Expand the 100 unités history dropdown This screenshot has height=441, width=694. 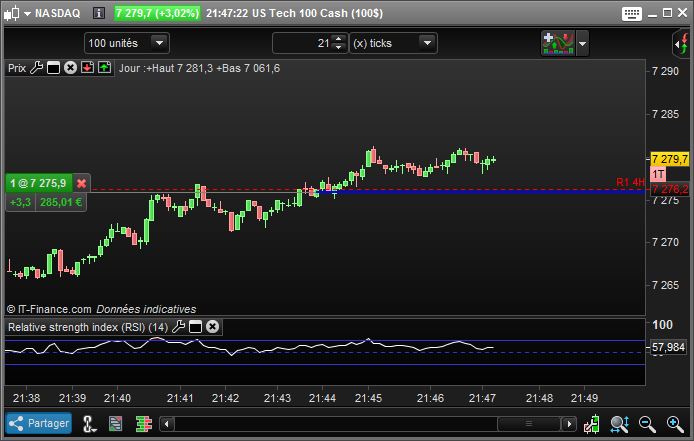click(x=159, y=43)
